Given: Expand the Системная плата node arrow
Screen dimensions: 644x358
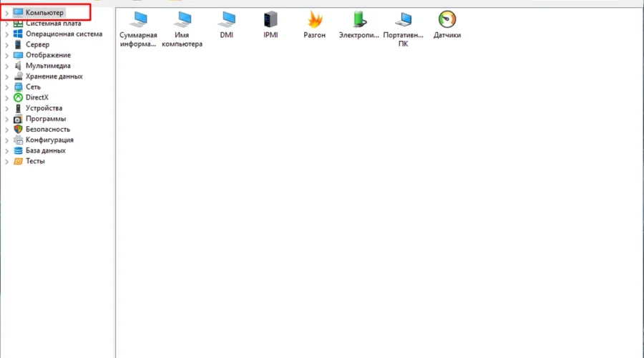Looking at the screenshot, I should [x=6, y=24].
